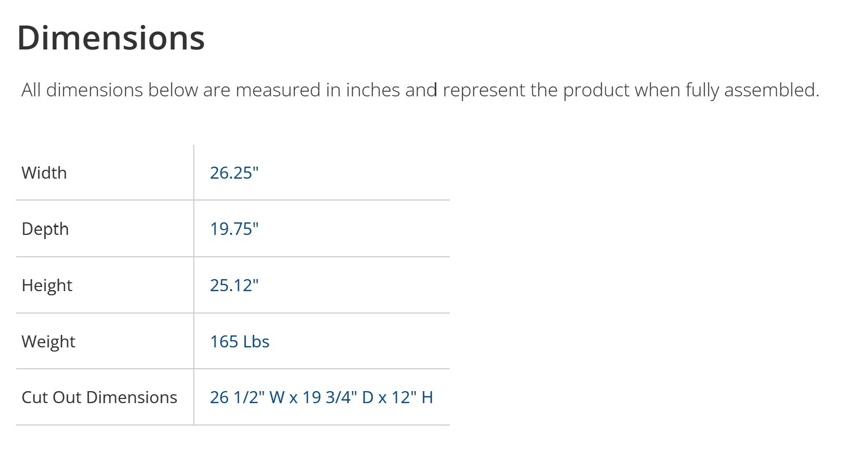Select the 19.75" depth value

234,229
